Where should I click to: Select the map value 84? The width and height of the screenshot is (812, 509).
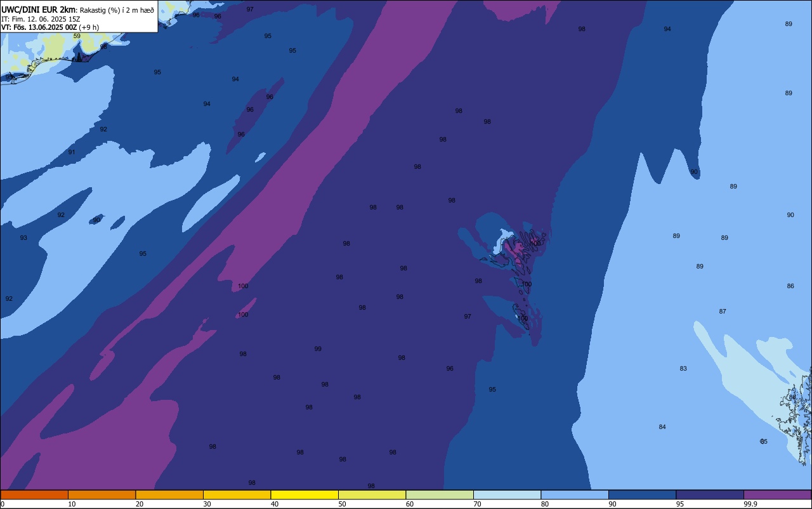pyautogui.click(x=662, y=427)
